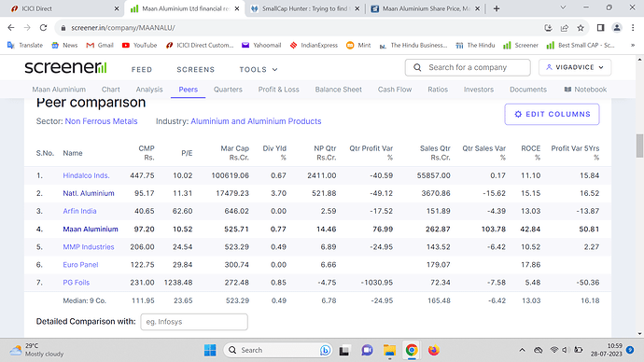The height and width of the screenshot is (362, 644).
Task: Select the 42.84 ROCE value for Maan Aluminium
Action: pyautogui.click(x=530, y=229)
